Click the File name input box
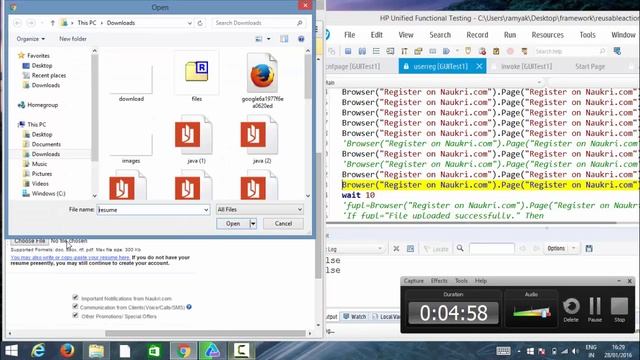This screenshot has height=360, width=640. tap(149, 210)
